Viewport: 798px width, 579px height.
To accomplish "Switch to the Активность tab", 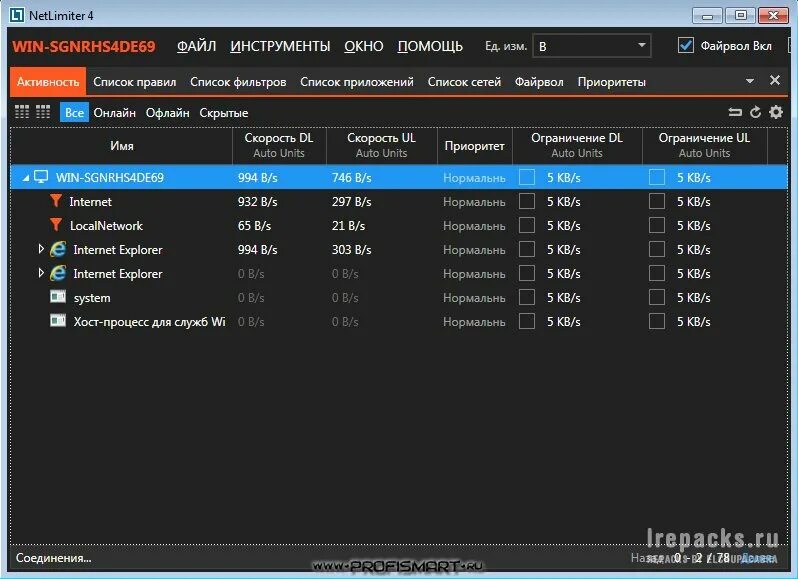I will [x=48, y=82].
